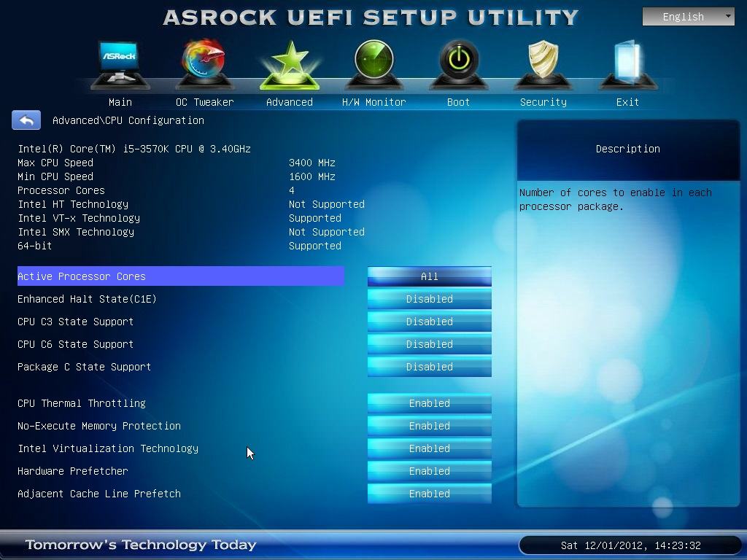Switch to the Security tab label
747x560 pixels.
[x=543, y=102]
